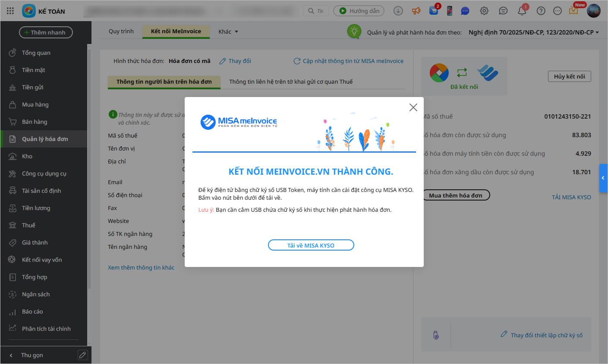This screenshot has width=608, height=364.
Task: Open the Nghị định decree dropdown
Action: click(534, 32)
